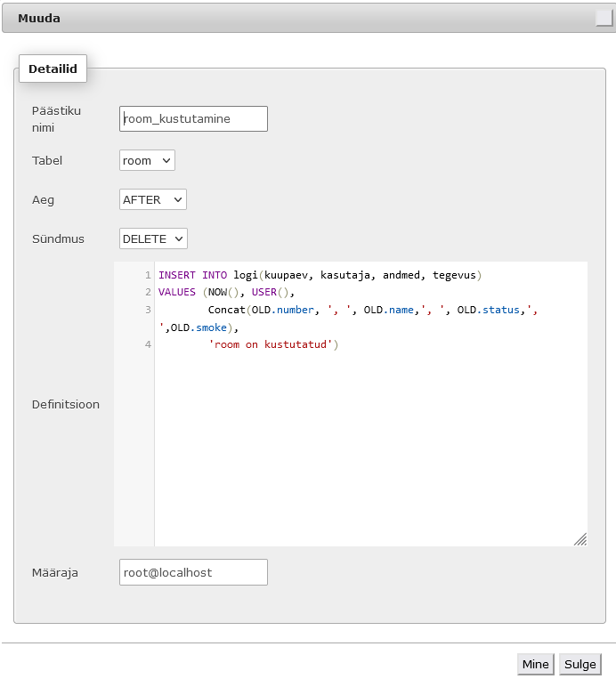Click the VALUES keyword on line 2

pos(177,292)
